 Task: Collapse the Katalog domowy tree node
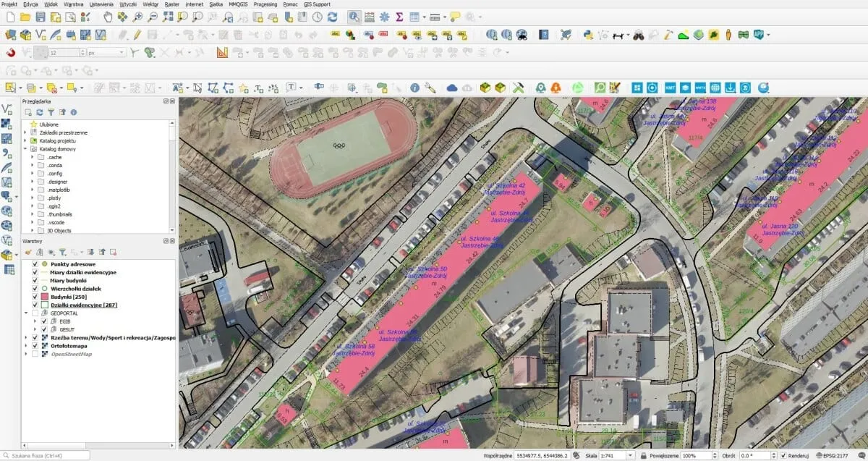coord(25,148)
